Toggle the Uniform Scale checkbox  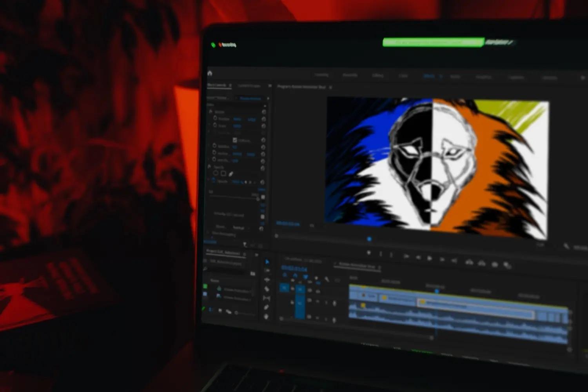pyautogui.click(x=235, y=140)
